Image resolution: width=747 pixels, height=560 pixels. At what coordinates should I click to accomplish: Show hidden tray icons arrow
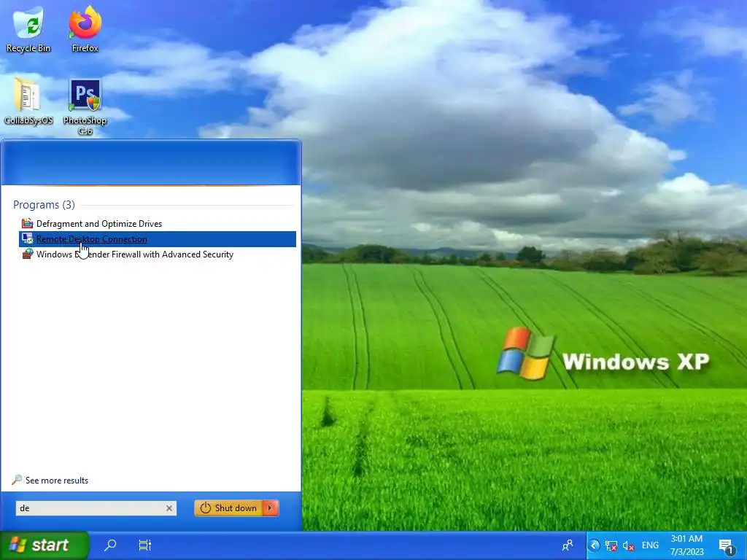click(x=594, y=545)
